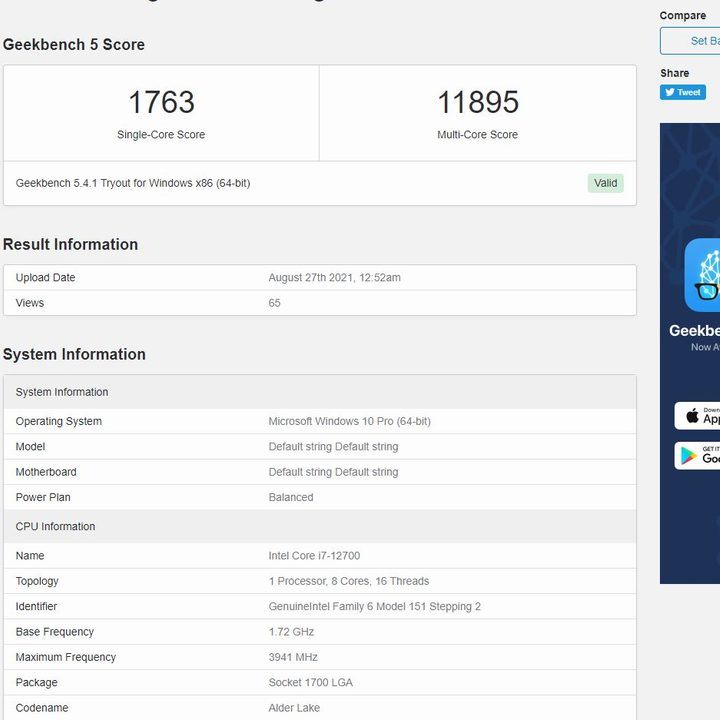
Task: Select Microsoft Windows 10 Pro value
Action: 349,421
